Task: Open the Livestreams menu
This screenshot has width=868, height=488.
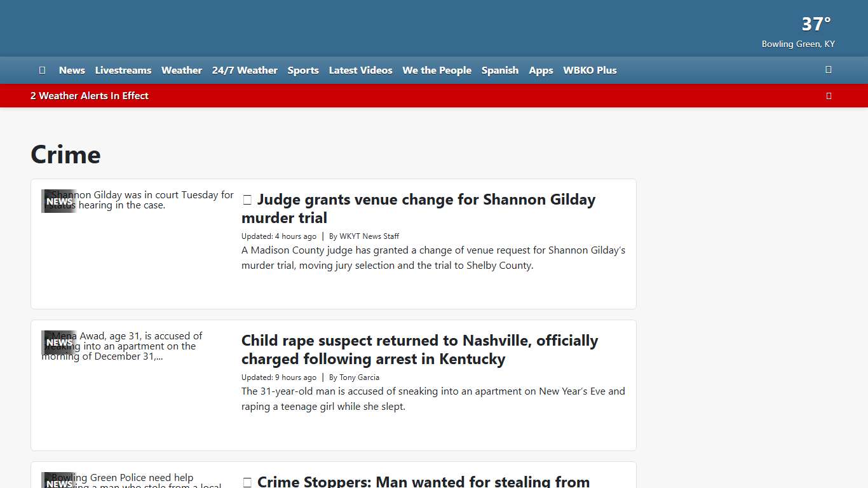Action: point(123,71)
